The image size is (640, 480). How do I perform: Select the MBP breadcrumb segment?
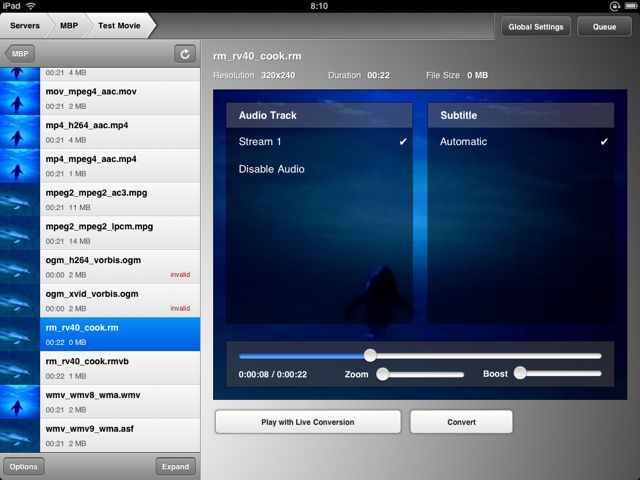[x=69, y=25]
